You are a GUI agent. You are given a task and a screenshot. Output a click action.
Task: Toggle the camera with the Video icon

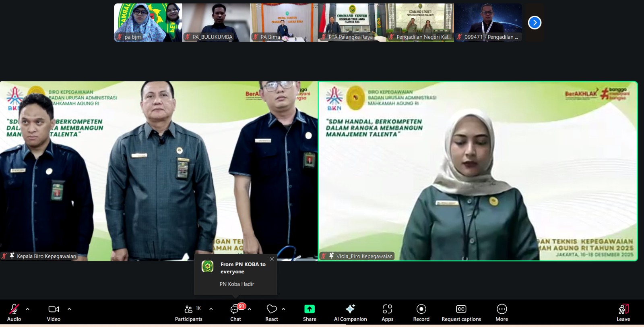tap(54, 309)
